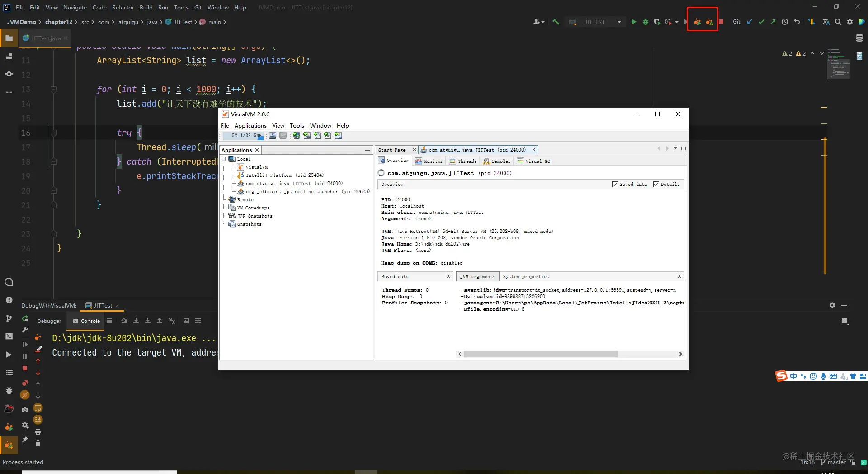
Task: Toggle scroll to end in console
Action: (x=38, y=420)
